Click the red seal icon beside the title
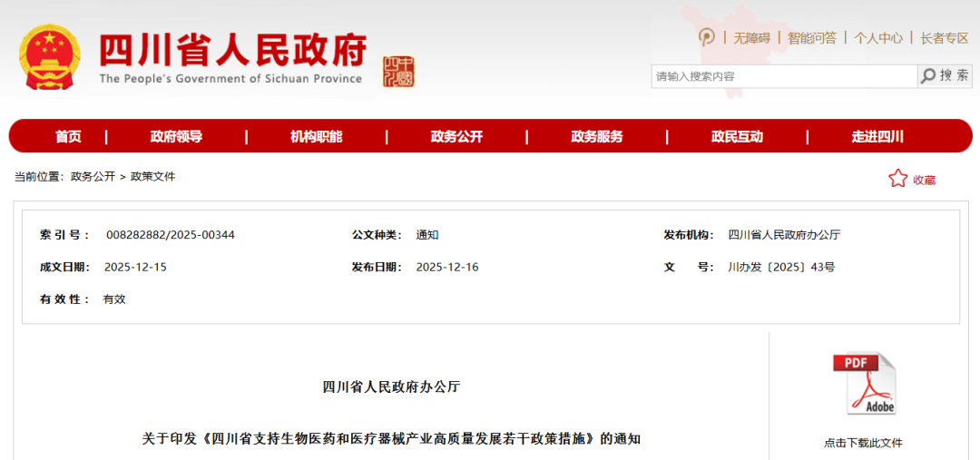 pos(397,70)
